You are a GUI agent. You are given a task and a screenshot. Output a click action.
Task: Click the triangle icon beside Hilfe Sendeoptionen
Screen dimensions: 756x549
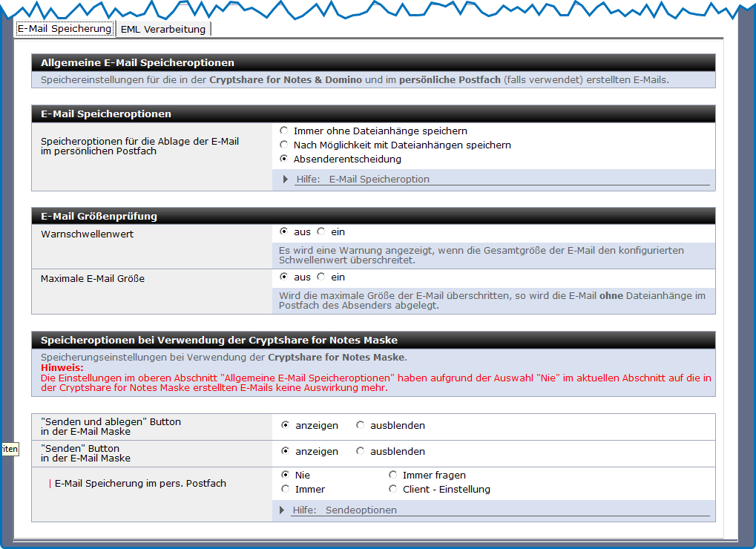coord(283,510)
